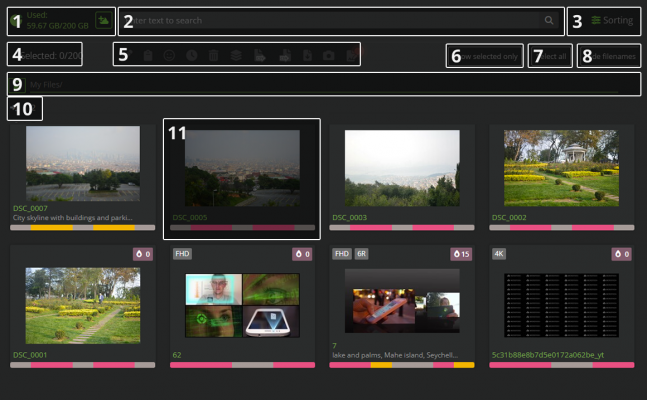Click the green icon beside used storage
Screen dimensions: 647x400
[x=103, y=20]
